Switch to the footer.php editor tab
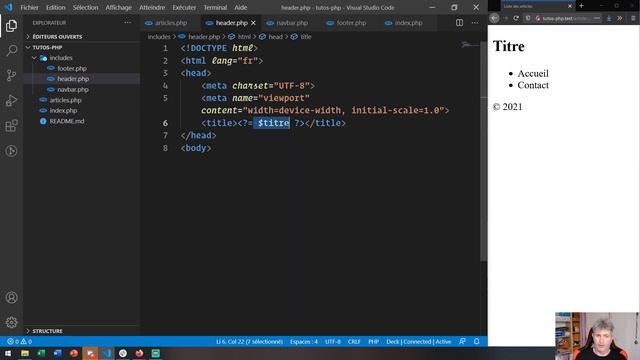The width and height of the screenshot is (640, 360). point(351,23)
